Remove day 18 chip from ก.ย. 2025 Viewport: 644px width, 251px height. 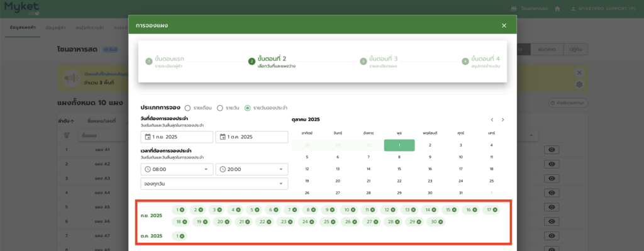pyautogui.click(x=185, y=222)
